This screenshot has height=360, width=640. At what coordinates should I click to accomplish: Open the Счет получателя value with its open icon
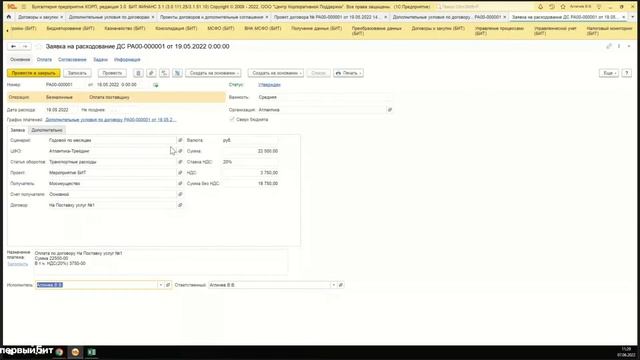point(180,194)
